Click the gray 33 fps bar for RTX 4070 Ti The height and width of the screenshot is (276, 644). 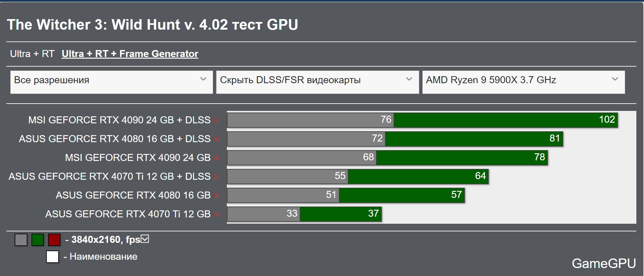263,214
